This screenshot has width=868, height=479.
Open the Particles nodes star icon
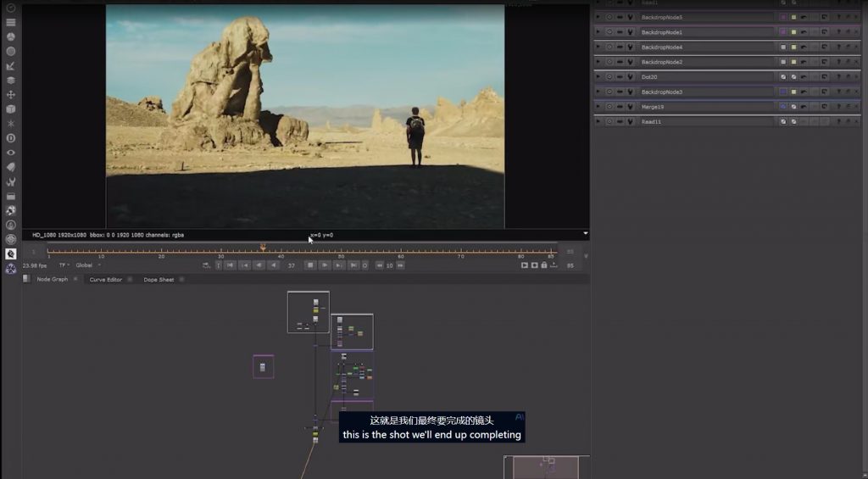coord(10,124)
